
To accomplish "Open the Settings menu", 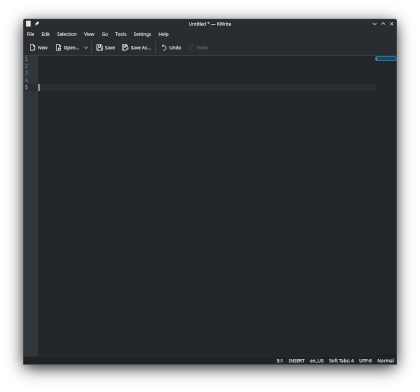I will click(x=142, y=34).
